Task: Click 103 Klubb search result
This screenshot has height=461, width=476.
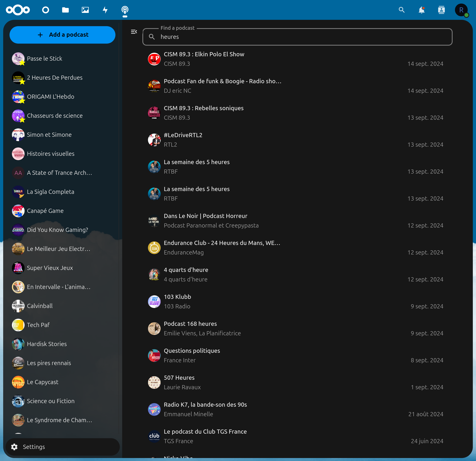Action: pyautogui.click(x=297, y=302)
